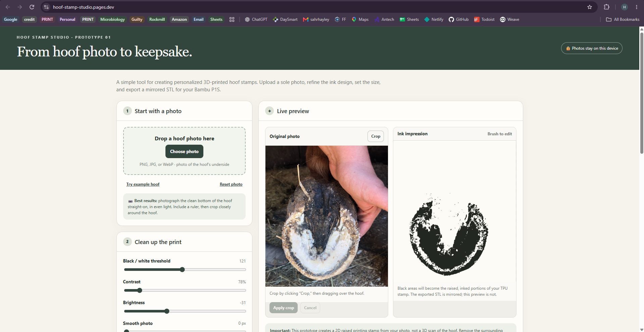Click the Contrast slider handle

(140, 290)
